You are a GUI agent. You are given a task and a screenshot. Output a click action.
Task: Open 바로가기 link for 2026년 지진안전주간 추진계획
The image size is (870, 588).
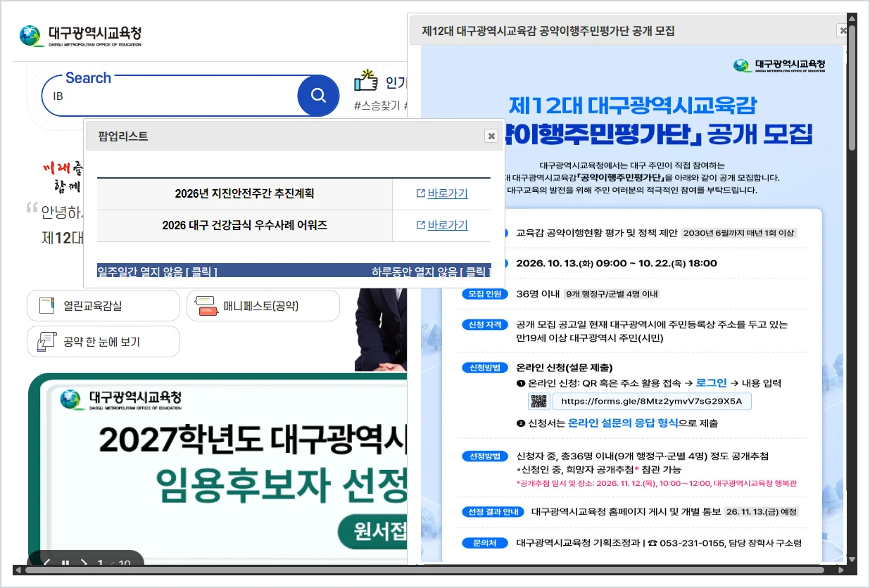[448, 193]
